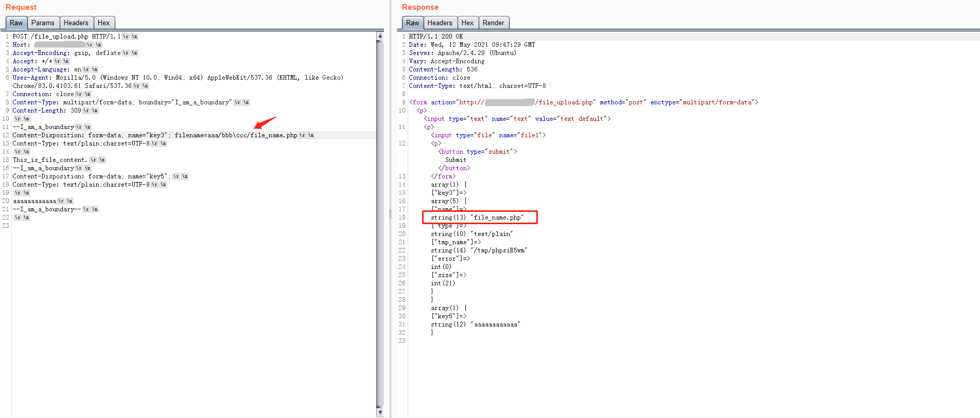This screenshot has height=418, width=980.
Task: Click the POST /file_upload.php request line
Action: click(66, 37)
